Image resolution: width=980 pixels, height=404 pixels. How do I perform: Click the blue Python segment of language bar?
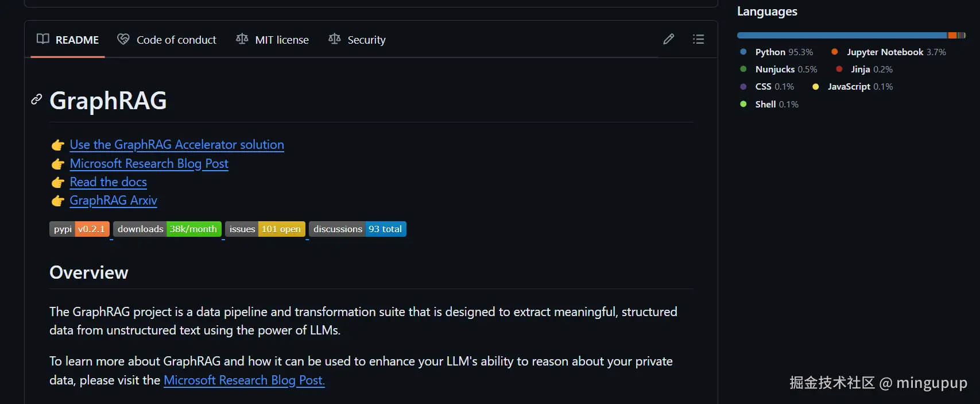841,36
